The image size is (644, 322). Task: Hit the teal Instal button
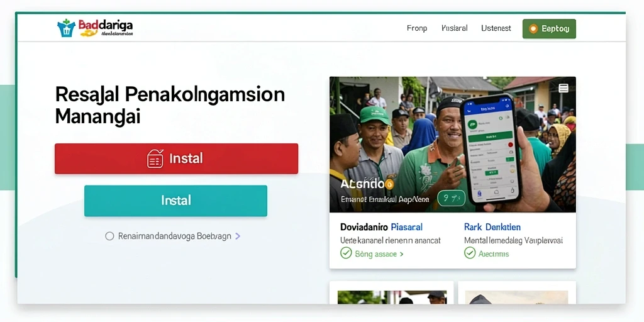[176, 201]
